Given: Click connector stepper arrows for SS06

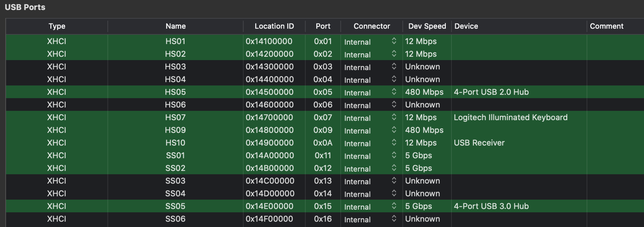Looking at the screenshot, I should click(x=394, y=219).
